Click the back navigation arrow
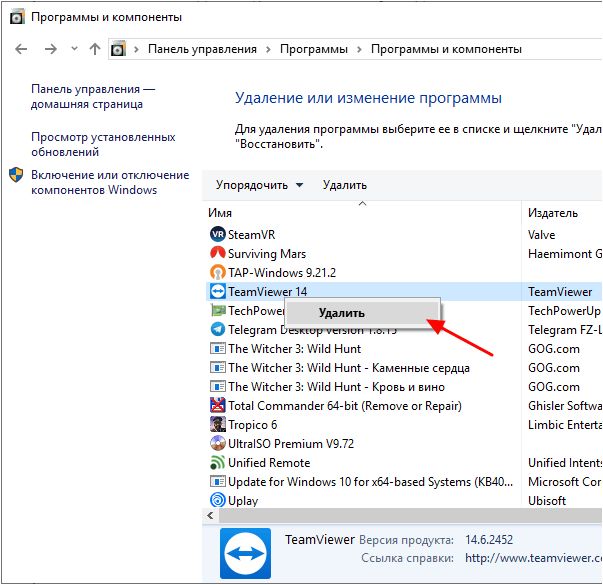The height and width of the screenshot is (585, 603). click(21, 49)
